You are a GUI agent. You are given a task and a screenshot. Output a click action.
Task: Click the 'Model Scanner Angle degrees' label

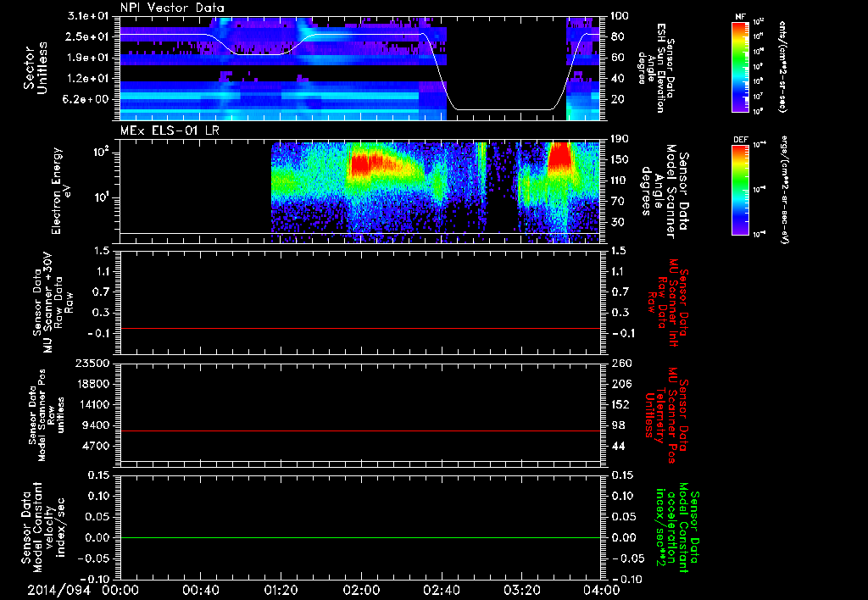[665, 191]
